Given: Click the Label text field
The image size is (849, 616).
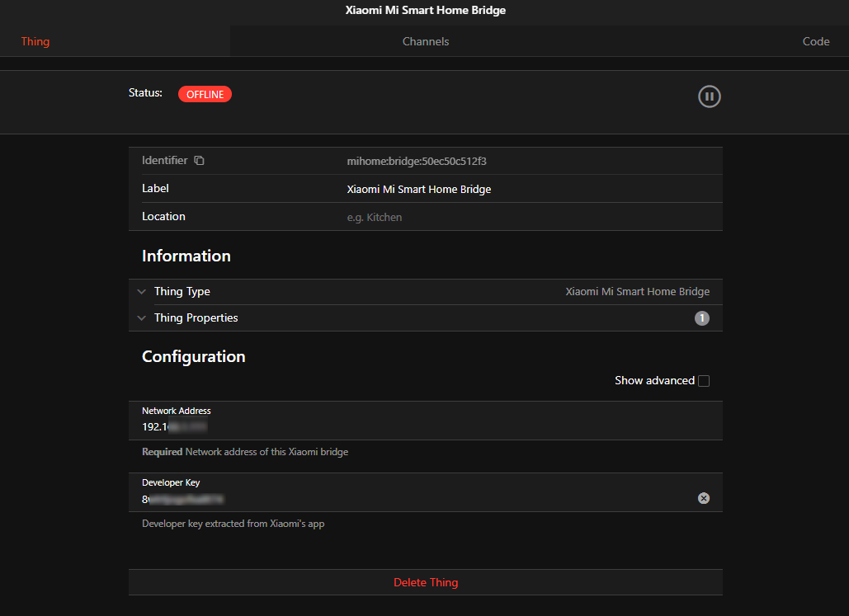Looking at the screenshot, I should [528, 189].
